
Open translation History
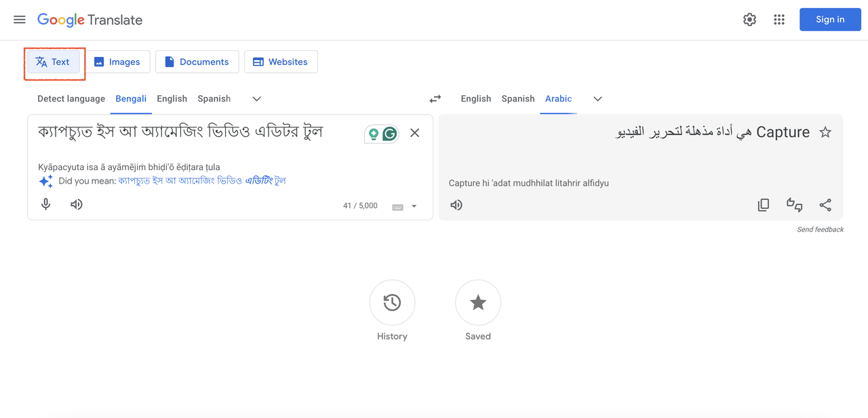[x=392, y=303]
